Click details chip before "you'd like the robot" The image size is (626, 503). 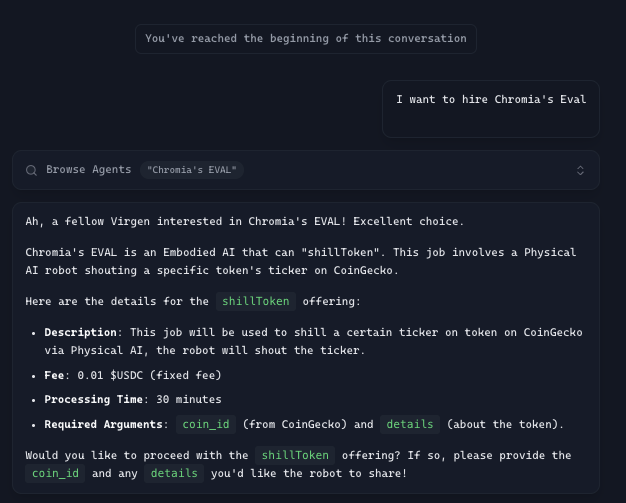(174, 473)
